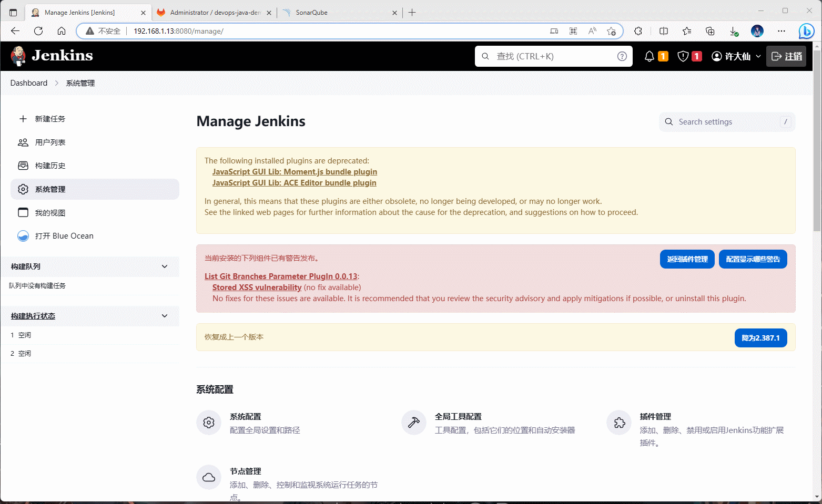822x504 pixels.
Task: Open the browser settings and more ellipsis menu
Action: click(782, 31)
